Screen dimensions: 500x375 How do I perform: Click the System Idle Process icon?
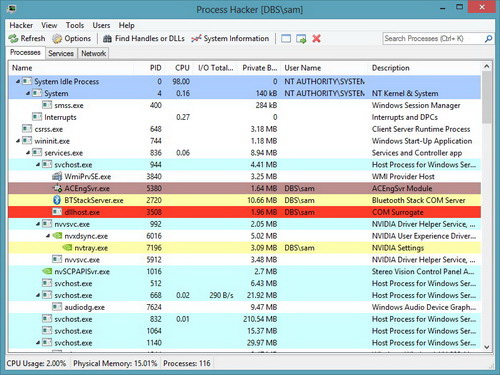(x=27, y=81)
